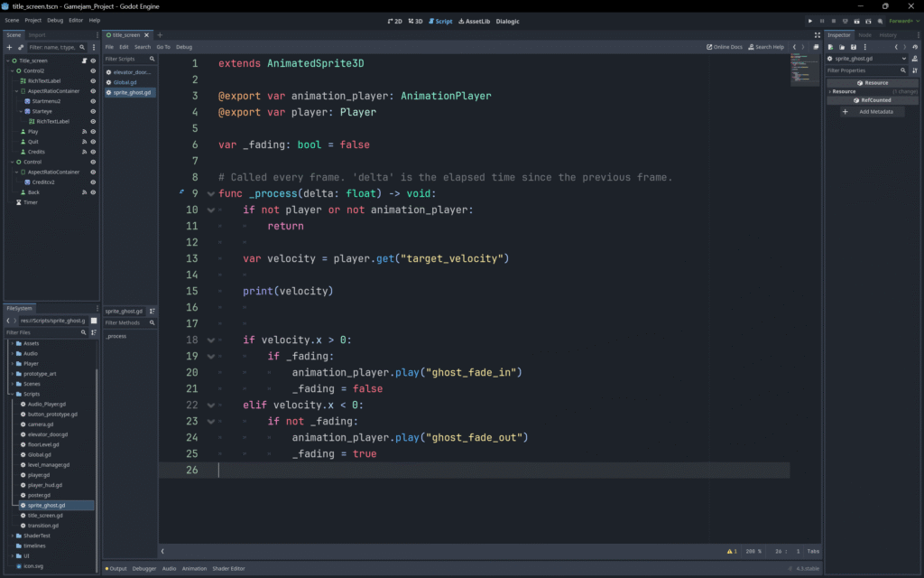
Task: Fold the _process function at line 9
Action: (x=210, y=193)
